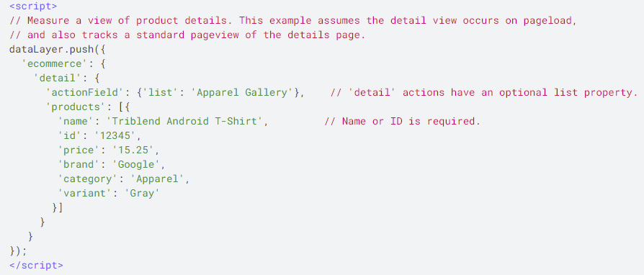644x275 pixels.
Task: Click the 'Gray' variant value
Action: pyautogui.click(x=142, y=194)
